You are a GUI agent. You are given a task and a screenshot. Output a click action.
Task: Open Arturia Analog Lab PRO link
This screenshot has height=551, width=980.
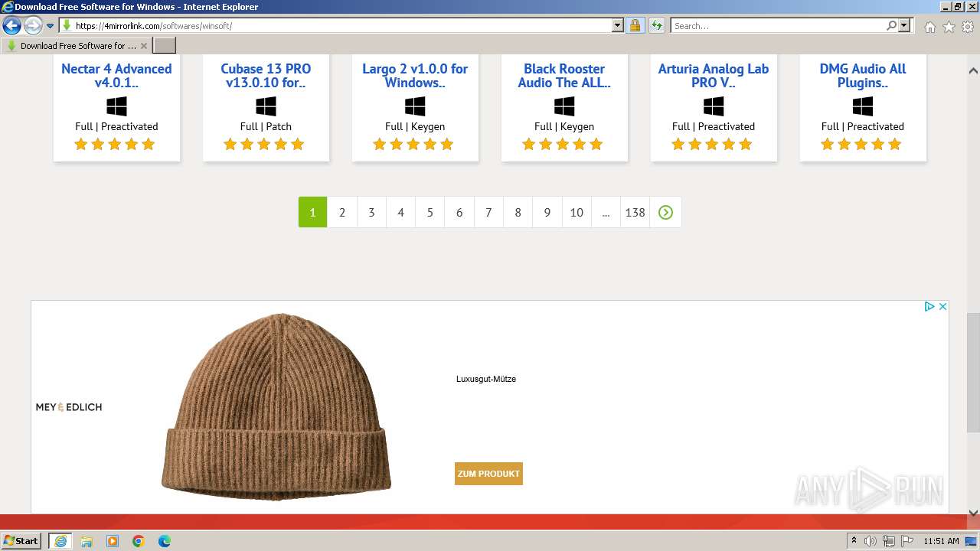714,76
